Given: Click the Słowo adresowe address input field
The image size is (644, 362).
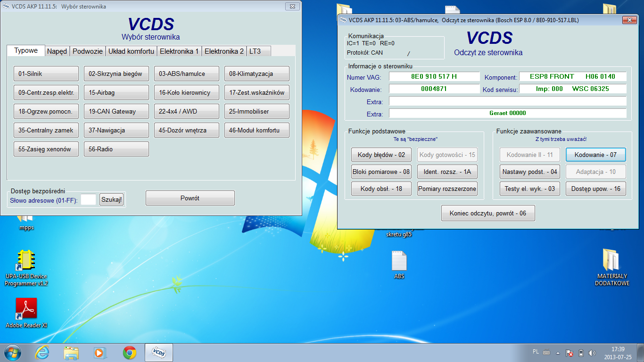Looking at the screenshot, I should point(88,200).
